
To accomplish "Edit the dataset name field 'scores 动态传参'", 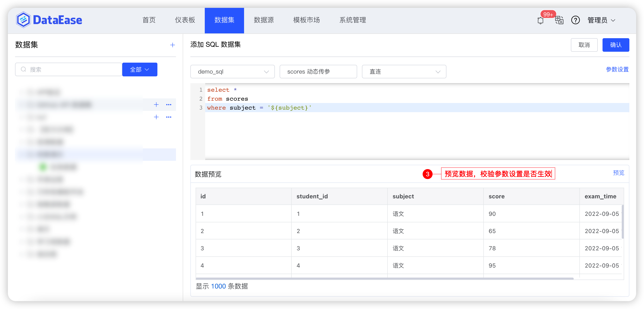I will pyautogui.click(x=318, y=72).
